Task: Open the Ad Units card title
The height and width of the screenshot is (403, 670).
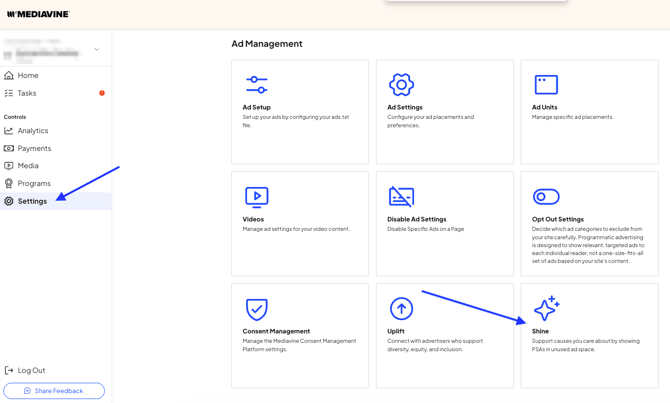Action: 544,107
